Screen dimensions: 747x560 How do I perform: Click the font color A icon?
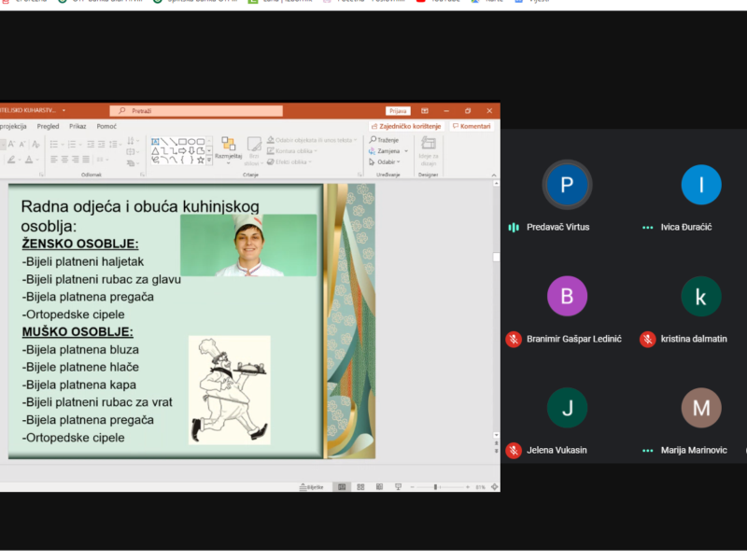(x=29, y=160)
